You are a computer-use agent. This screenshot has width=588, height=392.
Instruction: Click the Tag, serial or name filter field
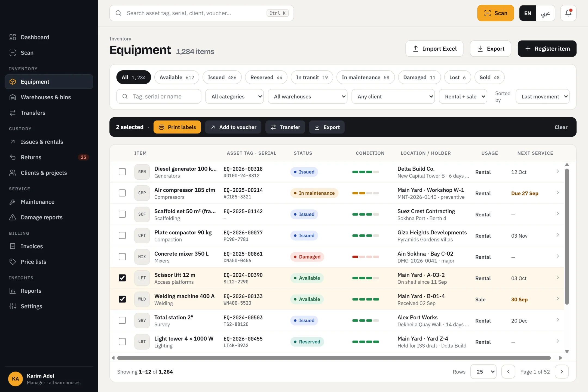tap(159, 96)
